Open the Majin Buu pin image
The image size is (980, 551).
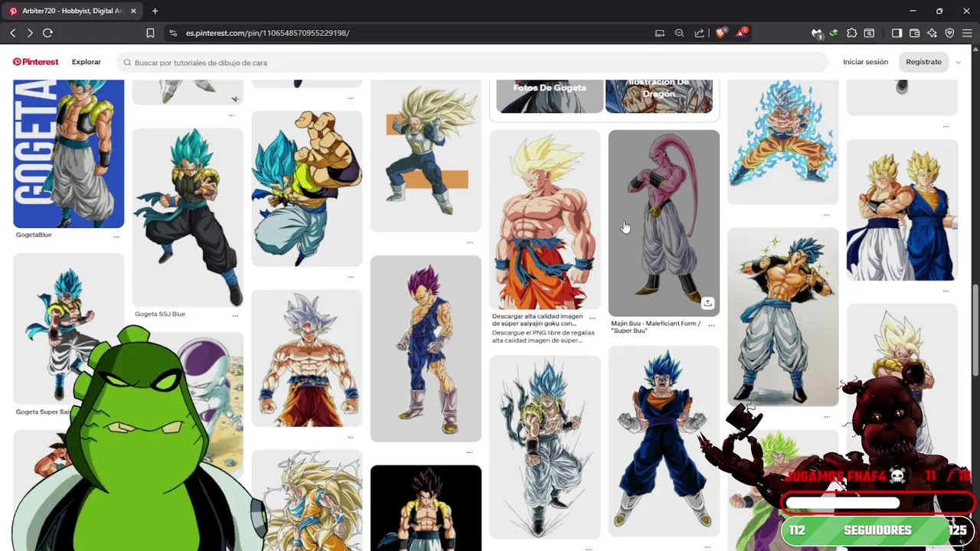(x=664, y=223)
